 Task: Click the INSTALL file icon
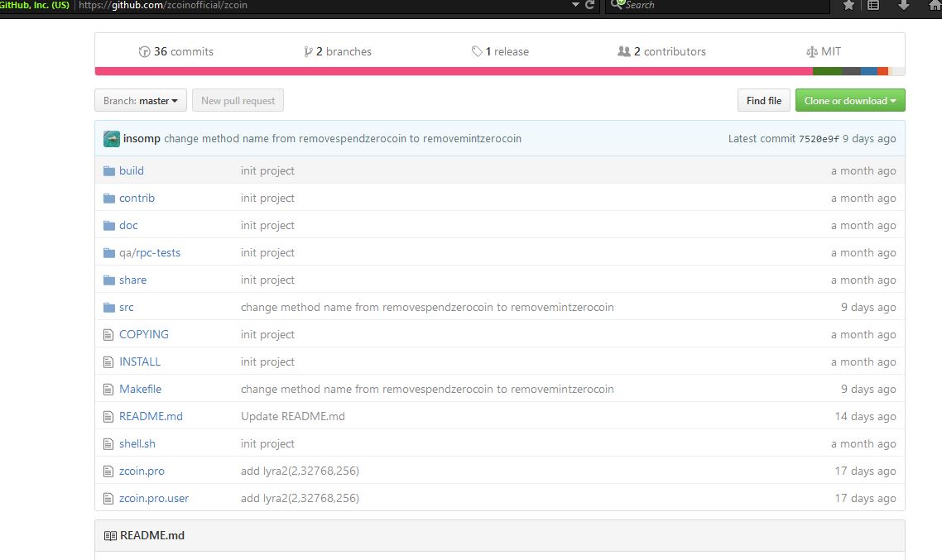(108, 362)
